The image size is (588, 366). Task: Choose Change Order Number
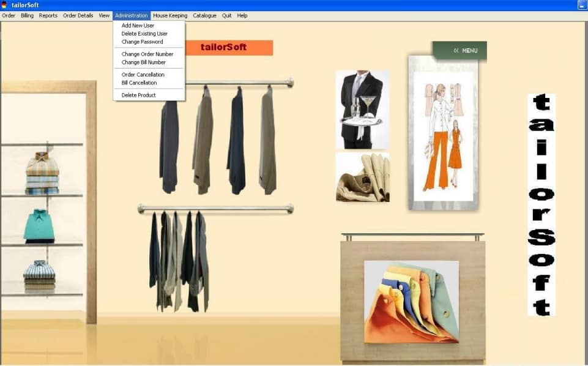pos(147,54)
